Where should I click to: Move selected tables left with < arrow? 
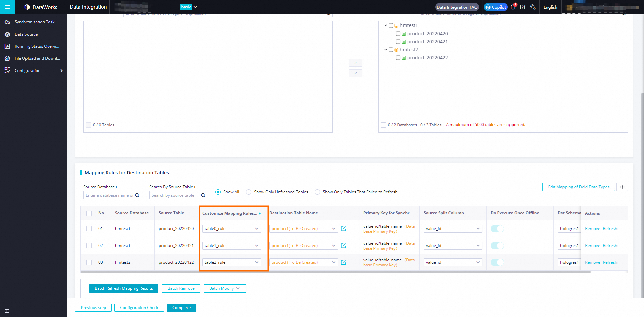coord(356,73)
